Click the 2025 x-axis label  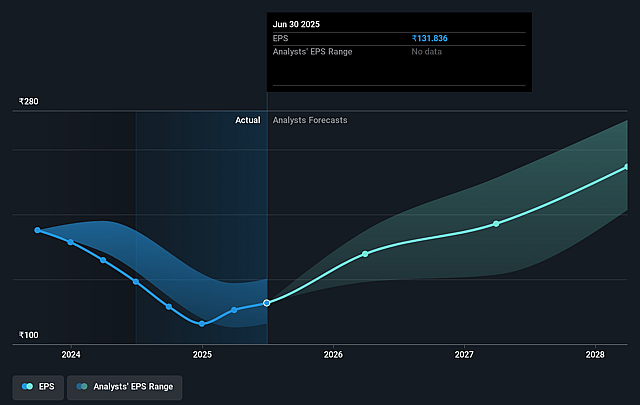[202, 355]
